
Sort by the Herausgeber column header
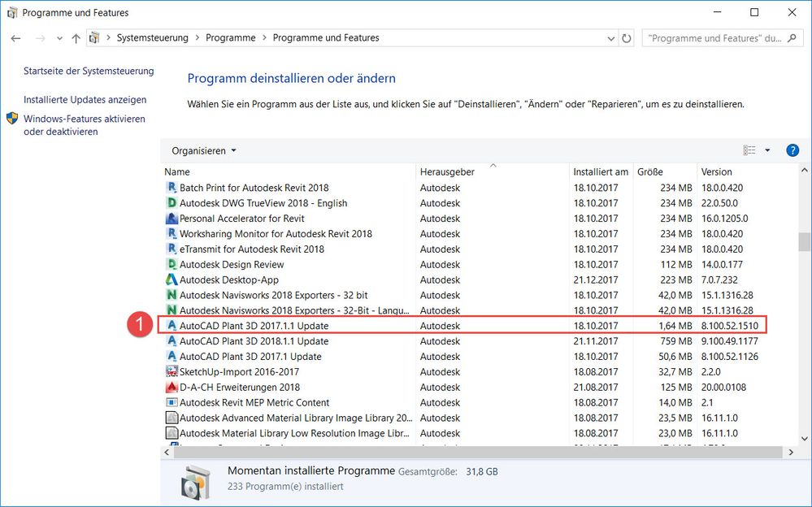point(447,172)
